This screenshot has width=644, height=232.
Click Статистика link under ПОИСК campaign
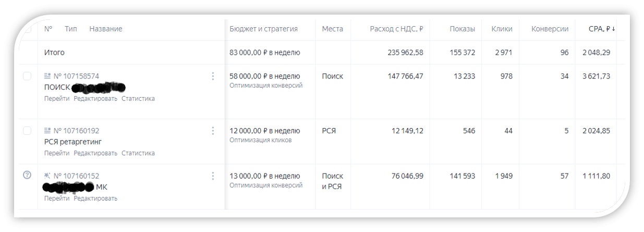pyautogui.click(x=138, y=99)
